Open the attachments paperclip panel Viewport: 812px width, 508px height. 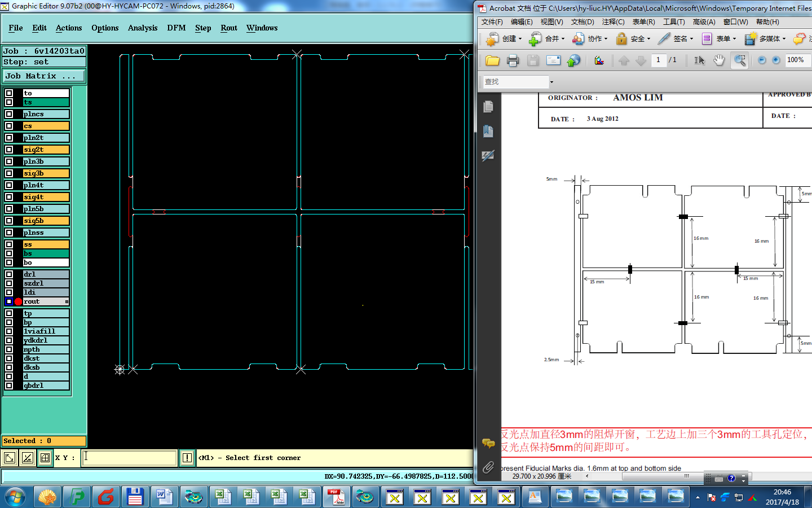click(488, 467)
